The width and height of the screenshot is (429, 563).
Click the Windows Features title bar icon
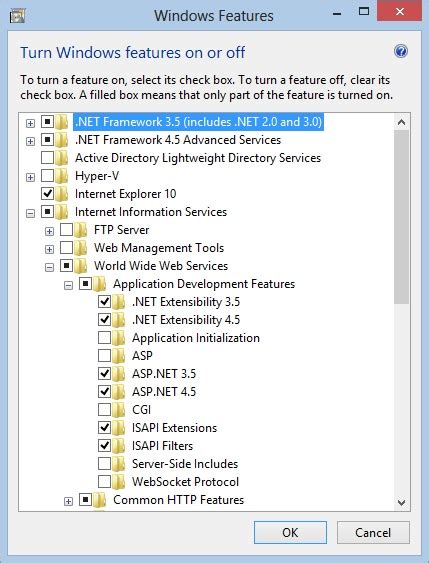coord(17,15)
